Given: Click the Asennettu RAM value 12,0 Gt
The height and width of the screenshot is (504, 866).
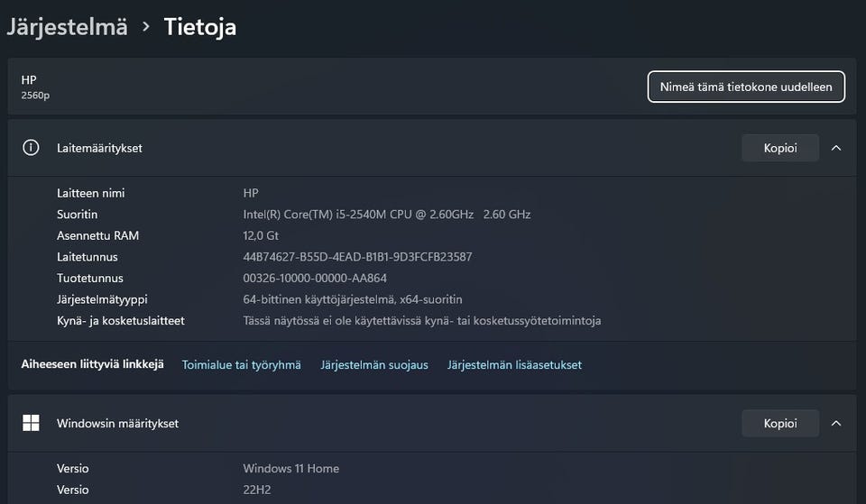Looking at the screenshot, I should [261, 236].
